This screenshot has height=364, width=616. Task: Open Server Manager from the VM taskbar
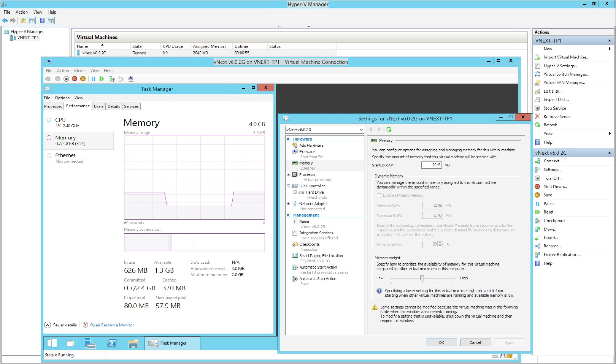[90, 343]
